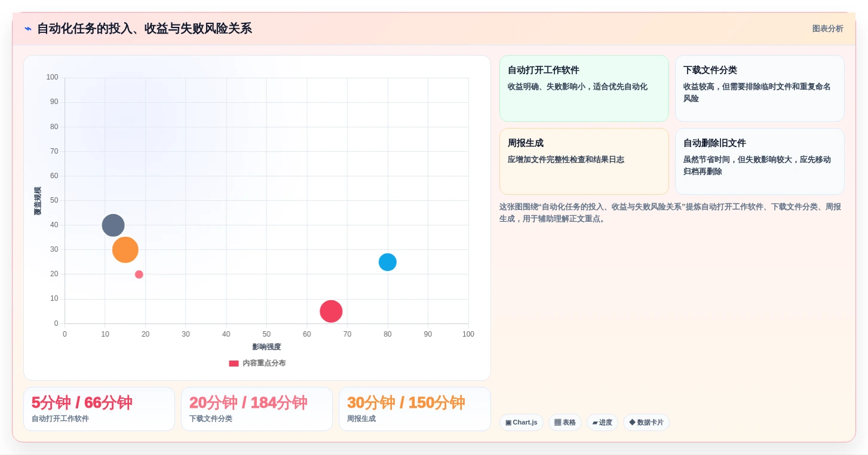Open the 自动打开工作软件 green card
The width and height of the screenshot is (868, 455).
tap(584, 88)
